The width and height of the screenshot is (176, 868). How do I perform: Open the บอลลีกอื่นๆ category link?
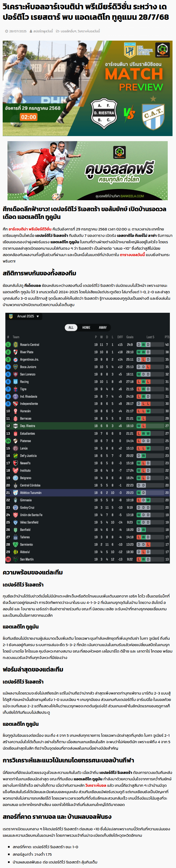68,31
